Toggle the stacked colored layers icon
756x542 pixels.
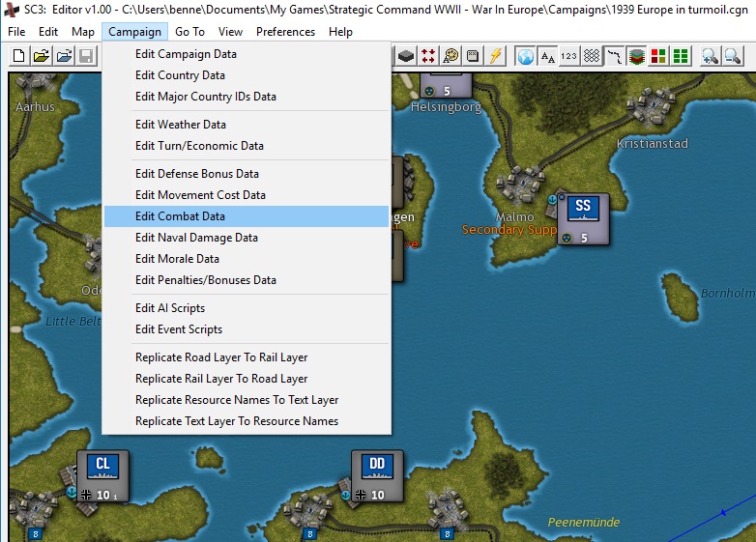pyautogui.click(x=636, y=56)
